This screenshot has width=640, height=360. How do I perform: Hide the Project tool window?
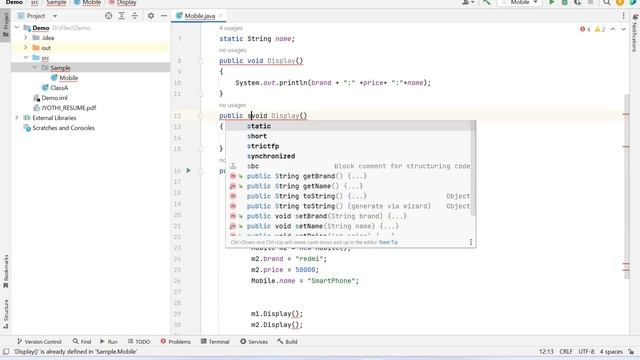(164, 16)
